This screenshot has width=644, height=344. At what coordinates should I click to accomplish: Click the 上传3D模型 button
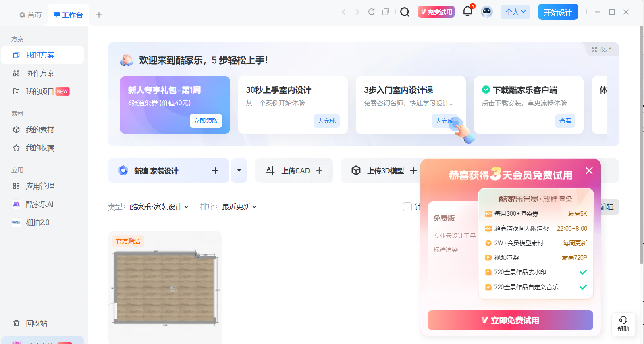click(x=381, y=171)
